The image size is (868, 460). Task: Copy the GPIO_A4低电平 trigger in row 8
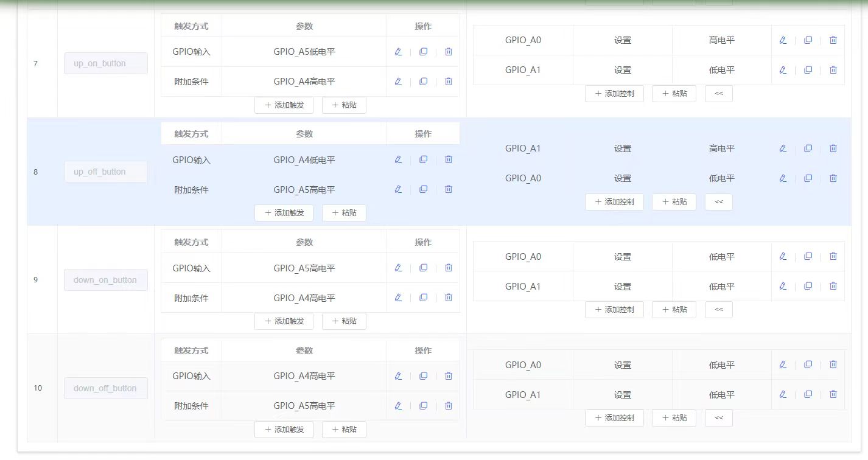(423, 159)
